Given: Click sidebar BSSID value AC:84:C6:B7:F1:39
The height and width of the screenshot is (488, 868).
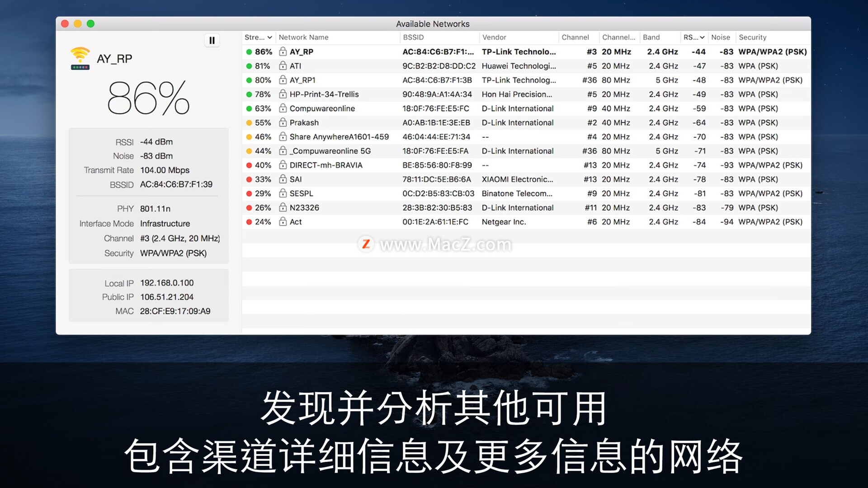Looking at the screenshot, I should click(x=176, y=184).
